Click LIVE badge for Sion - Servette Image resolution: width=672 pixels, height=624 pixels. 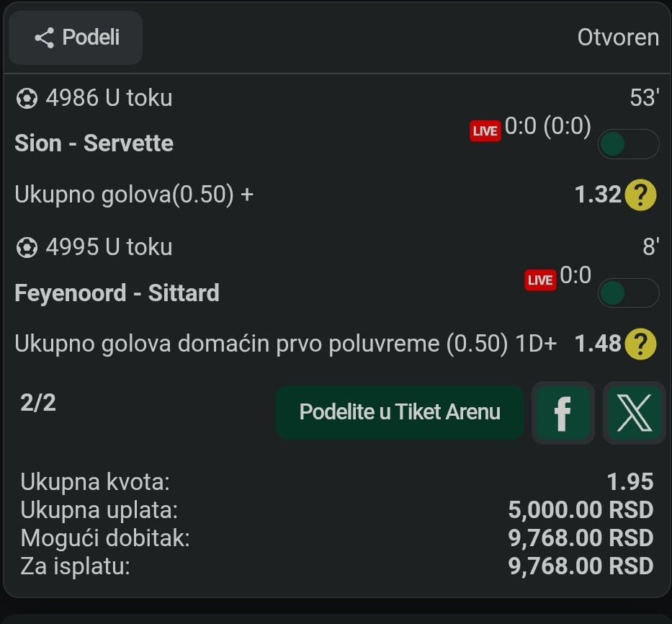[485, 131]
